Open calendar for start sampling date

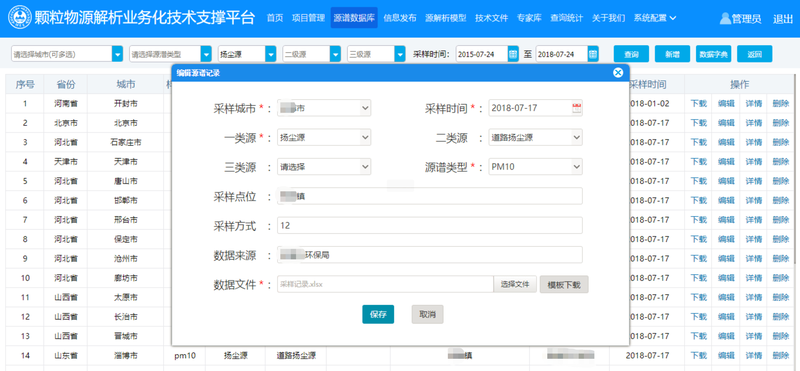(x=513, y=54)
